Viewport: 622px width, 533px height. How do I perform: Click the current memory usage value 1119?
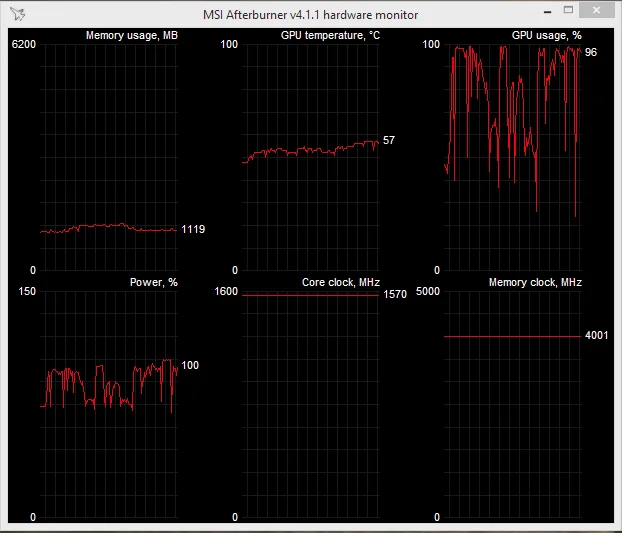(x=193, y=229)
